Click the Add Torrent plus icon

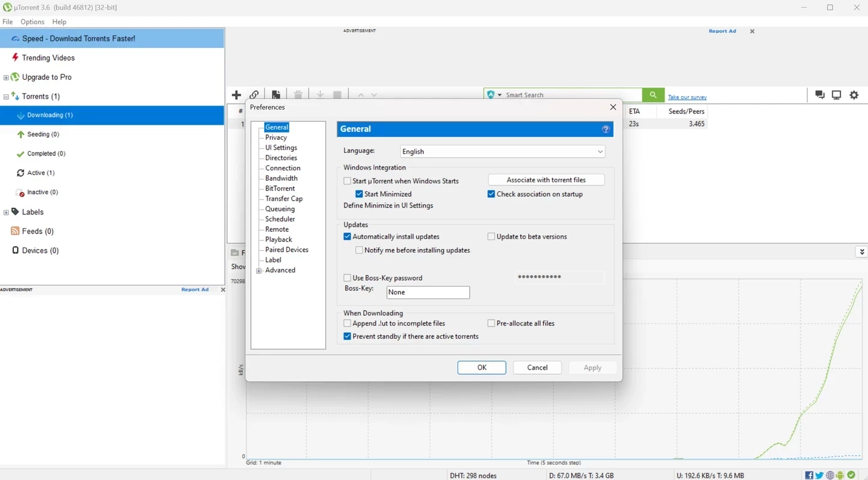point(237,95)
